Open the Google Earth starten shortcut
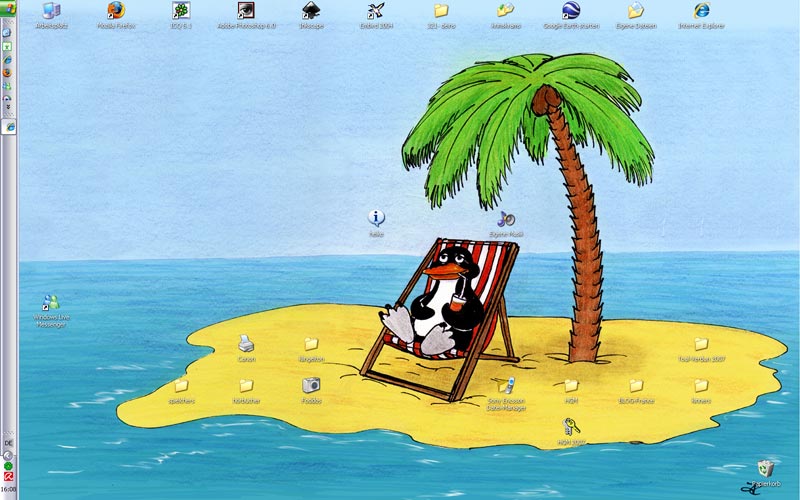 click(572, 12)
